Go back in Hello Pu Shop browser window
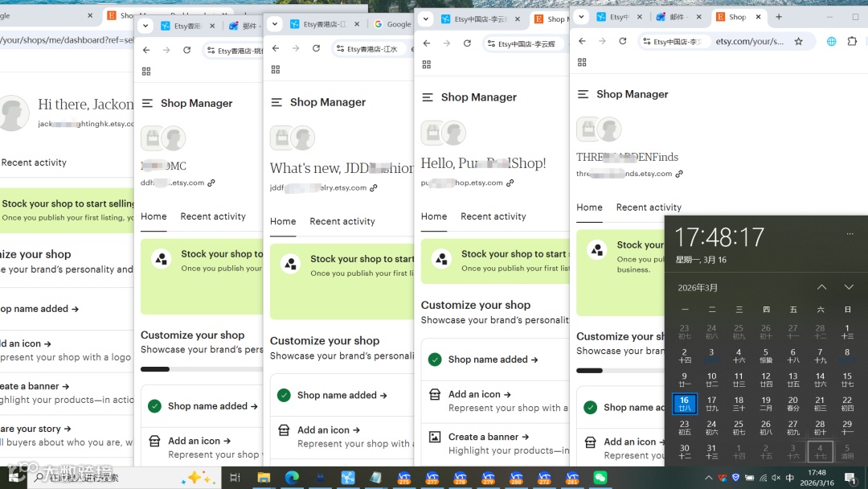Screen dimensions: 868x489 (426, 43)
